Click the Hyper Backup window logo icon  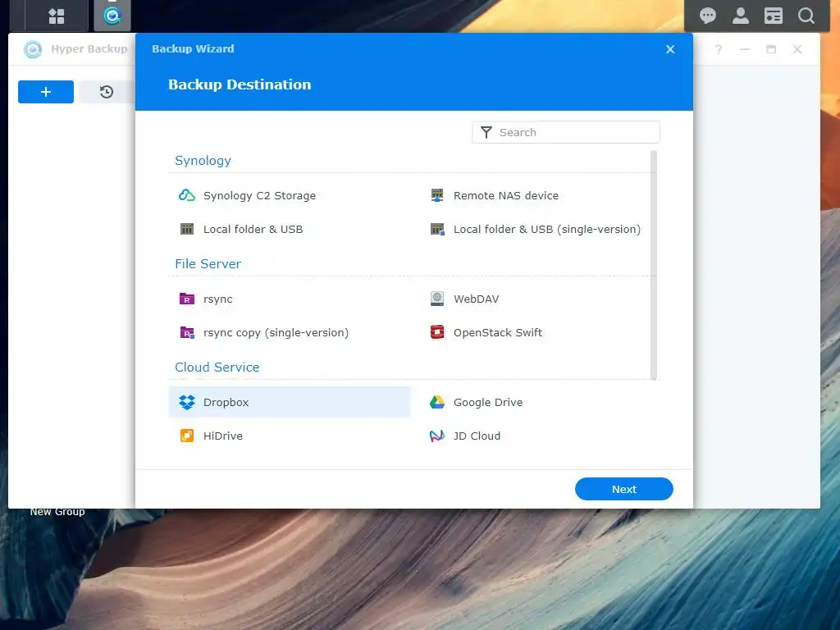coord(33,49)
